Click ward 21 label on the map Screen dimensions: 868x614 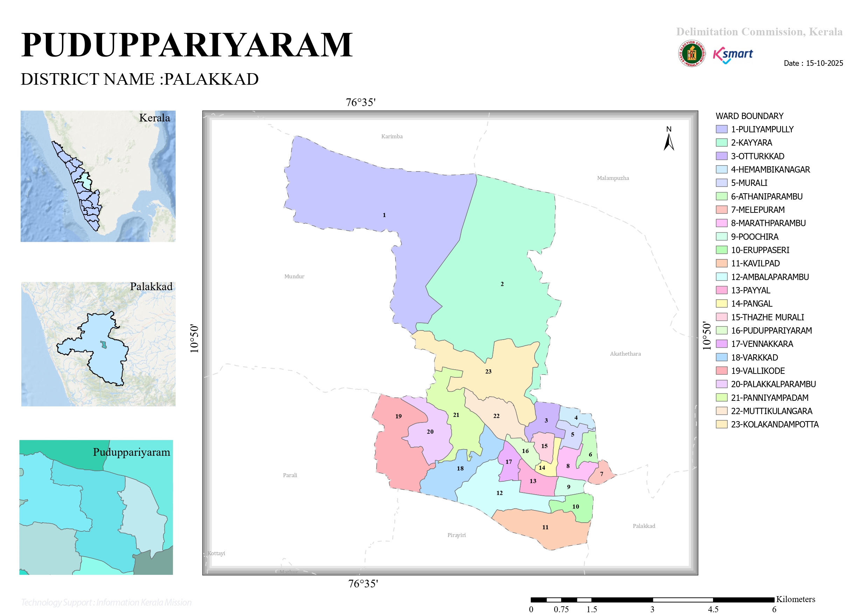pos(456,415)
